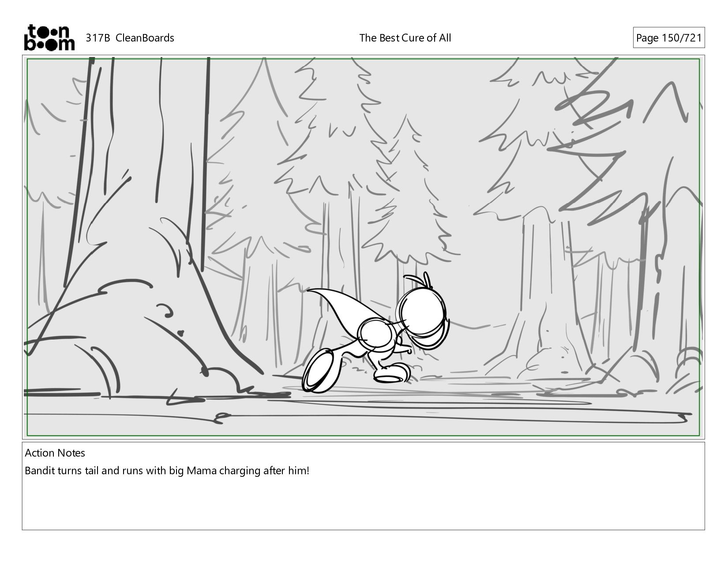Click the Toon Boom logo
Image resolution: width=728 pixels, height=563 pixels.
coord(49,38)
